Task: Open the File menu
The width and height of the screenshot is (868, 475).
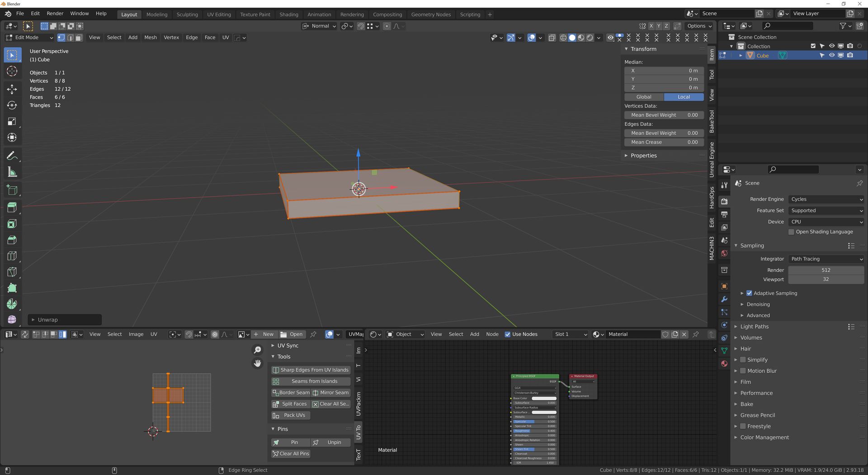Action: click(x=20, y=14)
